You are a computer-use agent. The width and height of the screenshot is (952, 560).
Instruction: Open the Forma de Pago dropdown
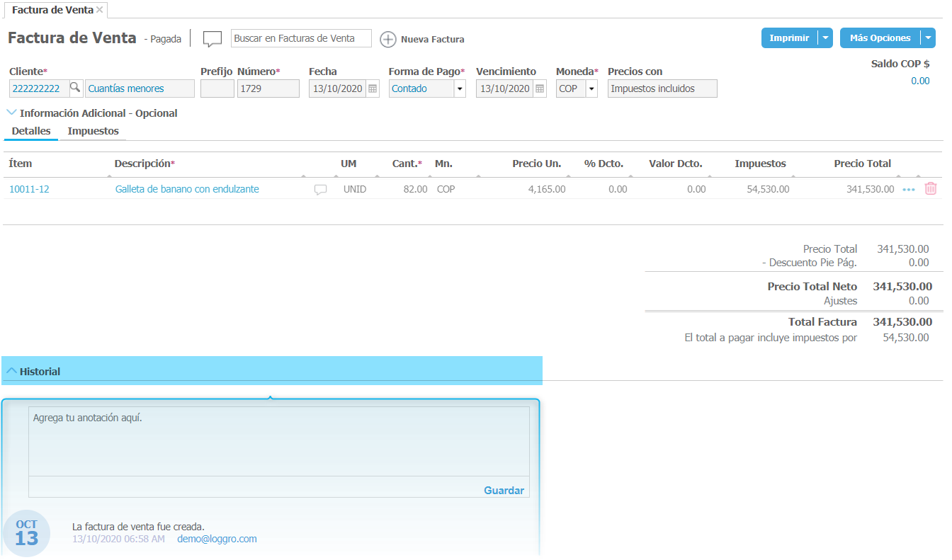(x=459, y=89)
